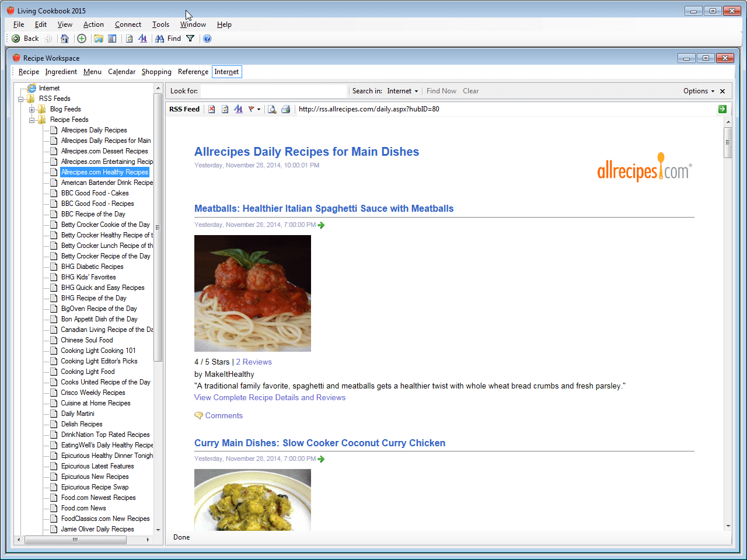Screen dimensions: 747x560
Task: Switch to the Reference tab
Action: point(193,72)
